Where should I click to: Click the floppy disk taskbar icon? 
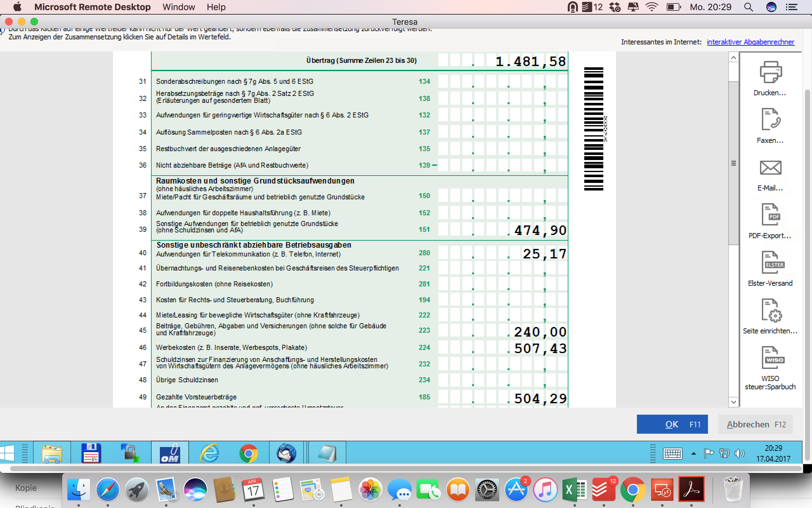pos(91,453)
